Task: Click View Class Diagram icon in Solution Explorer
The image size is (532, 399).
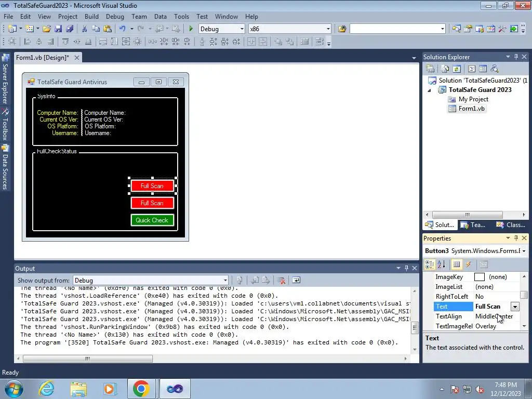Action: point(495,69)
